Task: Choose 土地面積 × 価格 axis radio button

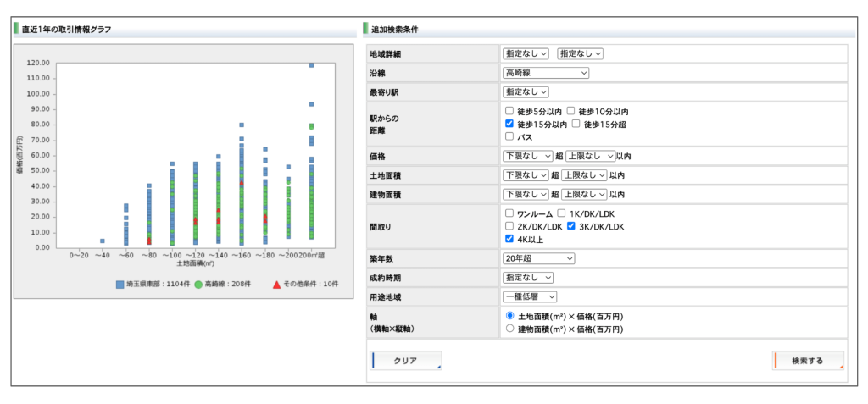Action: tap(509, 315)
